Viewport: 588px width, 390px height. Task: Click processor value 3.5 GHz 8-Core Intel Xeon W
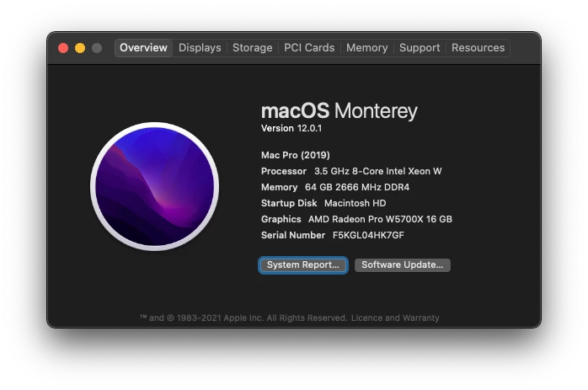pos(377,171)
